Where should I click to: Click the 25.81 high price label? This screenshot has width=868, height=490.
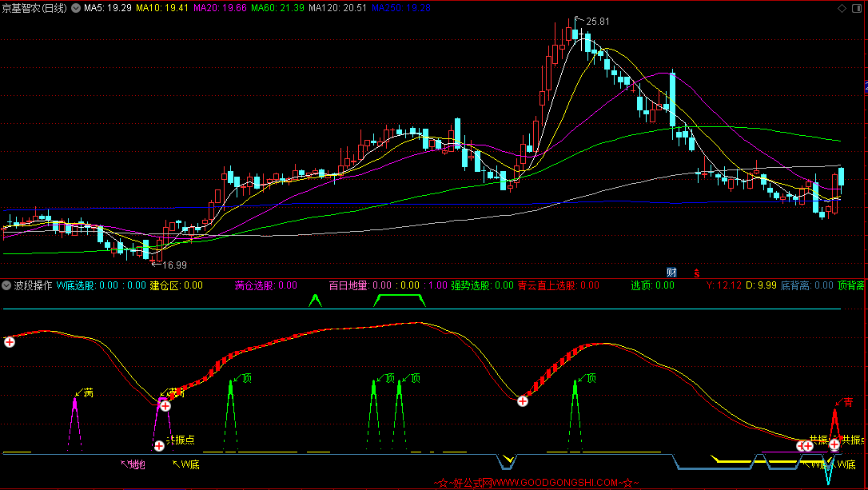coord(597,22)
